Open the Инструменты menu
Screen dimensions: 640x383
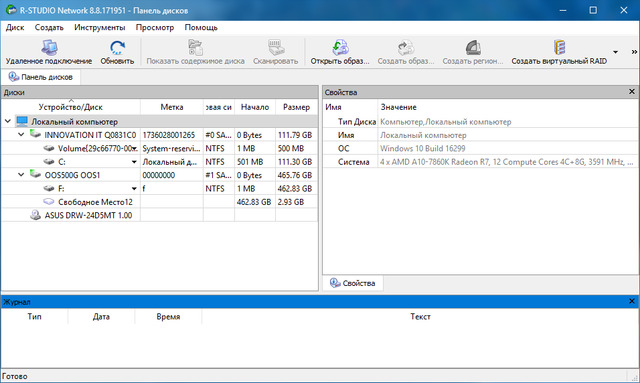pos(100,27)
